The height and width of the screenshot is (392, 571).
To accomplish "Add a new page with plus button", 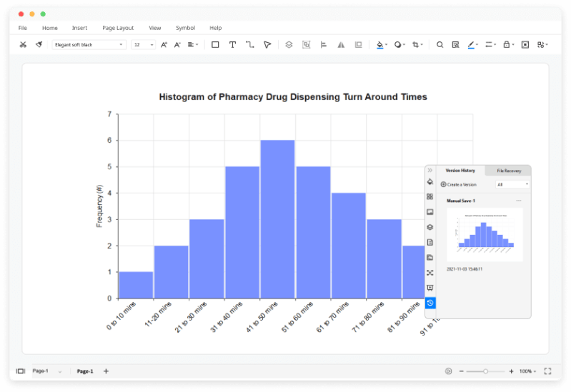I will click(x=106, y=371).
